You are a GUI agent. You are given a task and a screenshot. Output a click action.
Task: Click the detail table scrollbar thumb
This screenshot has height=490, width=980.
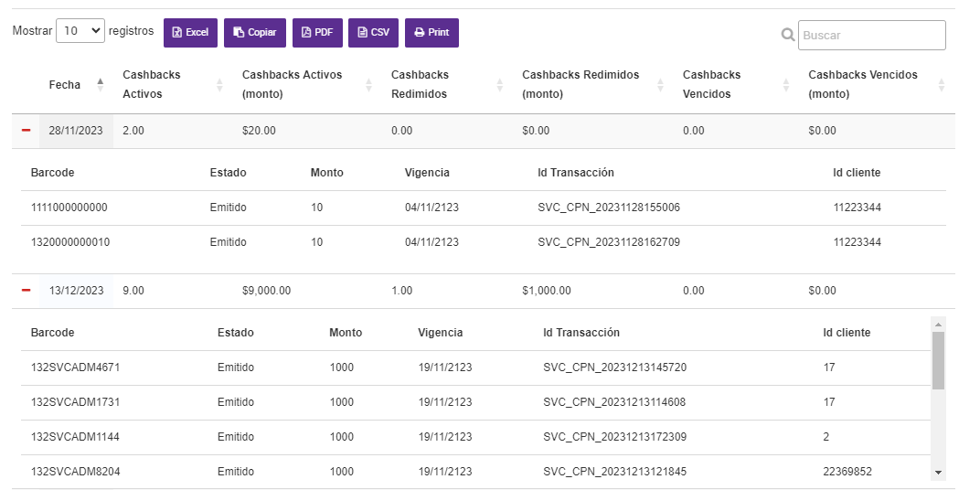pyautogui.click(x=938, y=360)
